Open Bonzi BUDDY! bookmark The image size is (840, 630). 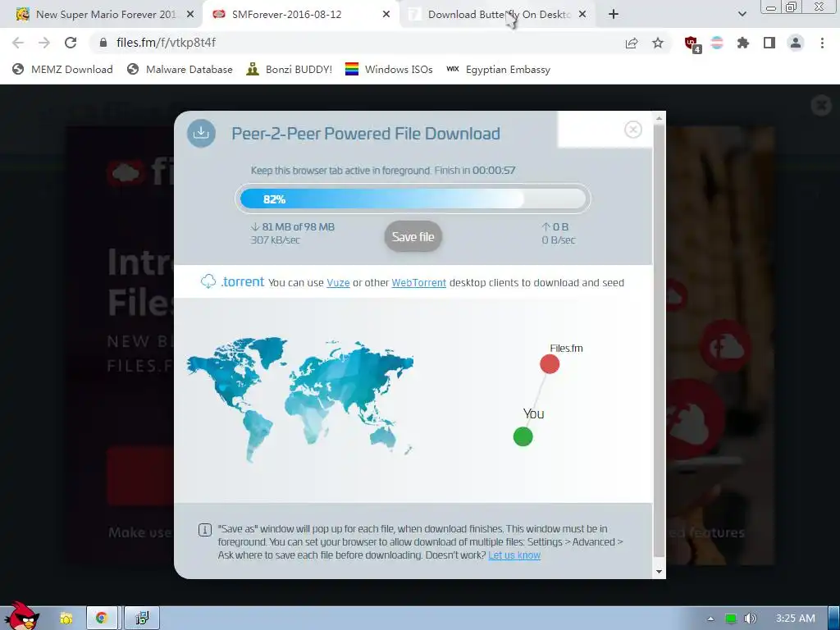[x=290, y=70]
